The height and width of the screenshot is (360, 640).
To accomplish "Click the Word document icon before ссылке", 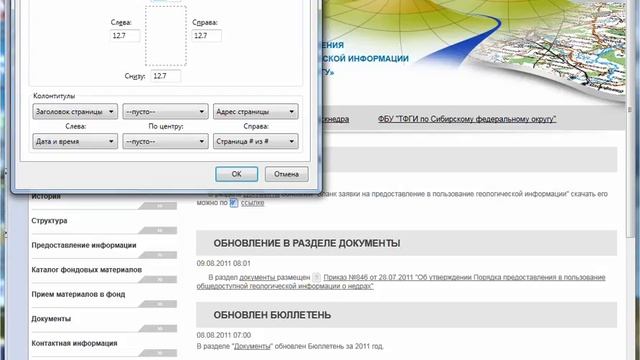I will tap(233, 202).
